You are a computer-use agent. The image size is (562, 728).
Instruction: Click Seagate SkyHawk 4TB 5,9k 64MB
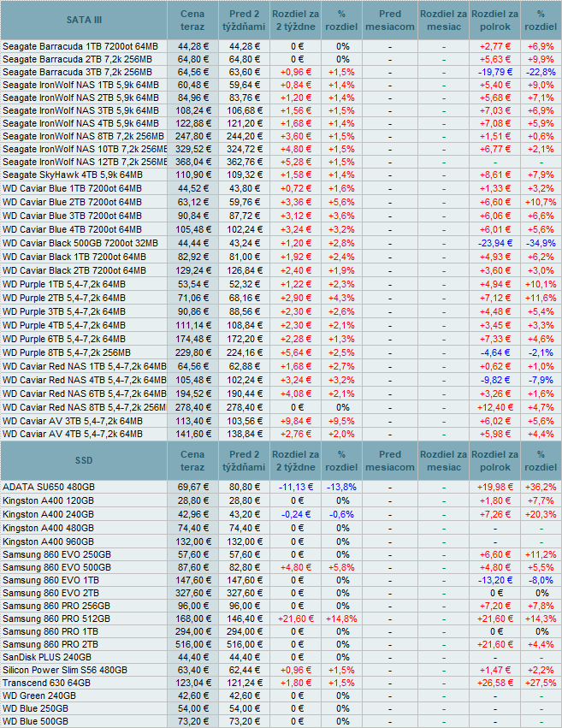pos(73,175)
